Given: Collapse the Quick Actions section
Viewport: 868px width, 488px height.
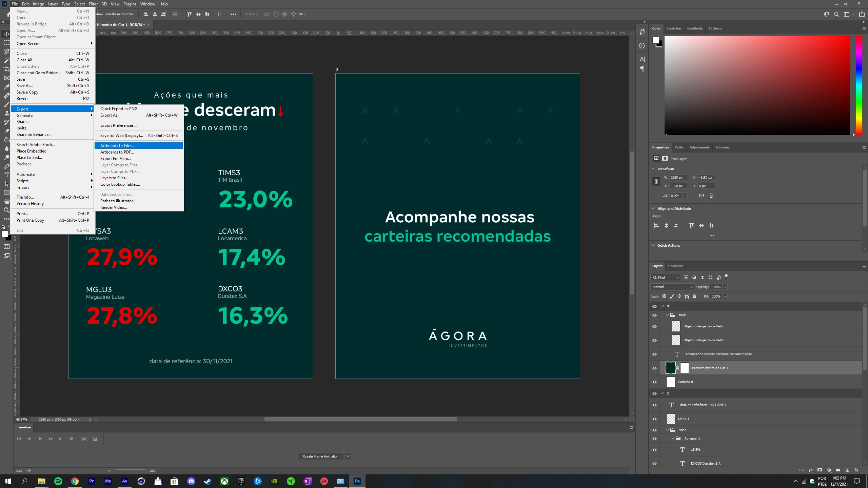Looking at the screenshot, I should click(x=653, y=245).
